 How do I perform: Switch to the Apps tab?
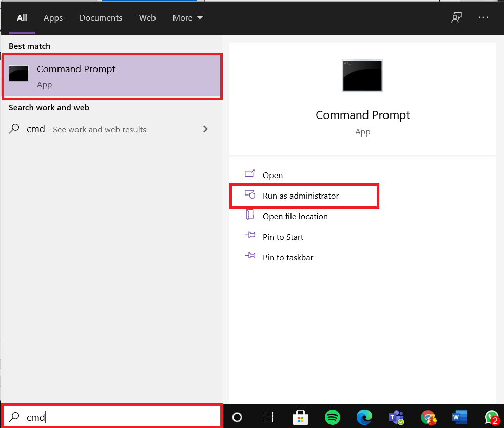53,17
